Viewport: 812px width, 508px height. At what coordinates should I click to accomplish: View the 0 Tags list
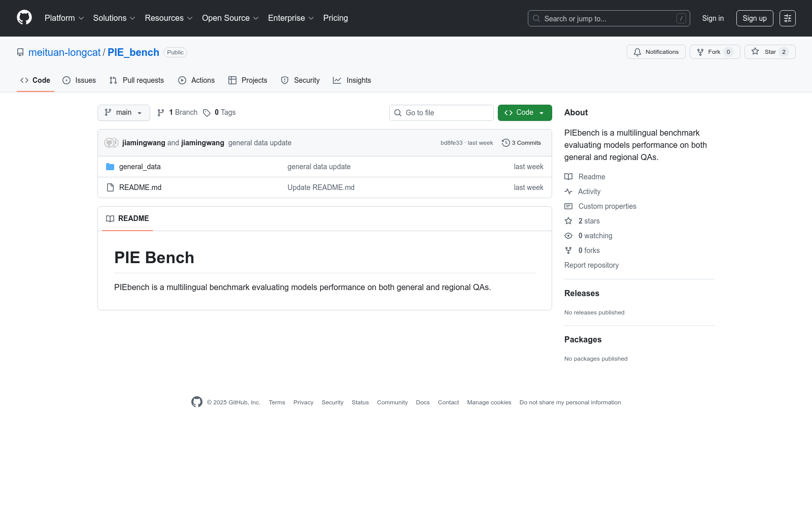(x=219, y=113)
